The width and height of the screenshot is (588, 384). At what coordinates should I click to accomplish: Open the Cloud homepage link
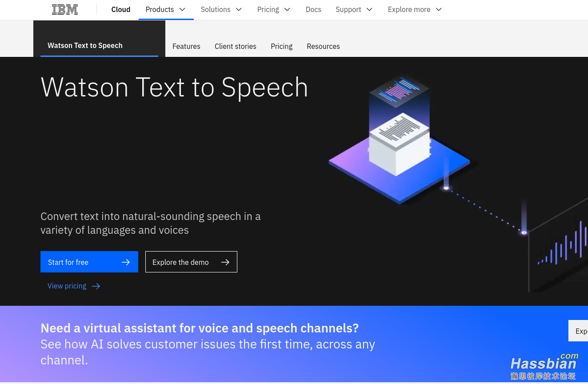pyautogui.click(x=121, y=9)
